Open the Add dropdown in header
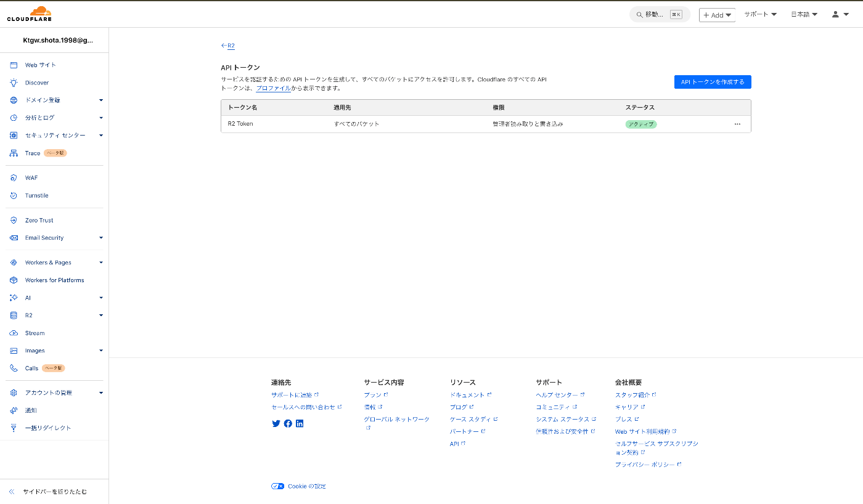This screenshot has width=863, height=504. point(717,15)
